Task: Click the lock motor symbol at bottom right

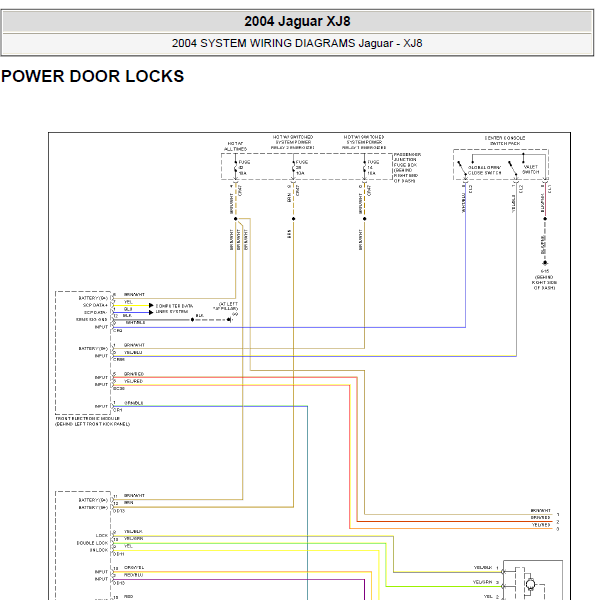Action: (530, 584)
